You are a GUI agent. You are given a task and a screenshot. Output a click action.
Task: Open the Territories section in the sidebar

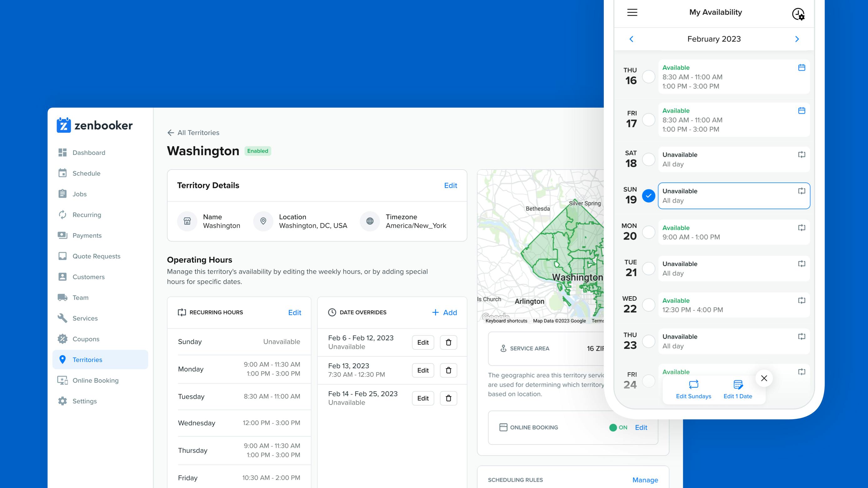pyautogui.click(x=87, y=360)
